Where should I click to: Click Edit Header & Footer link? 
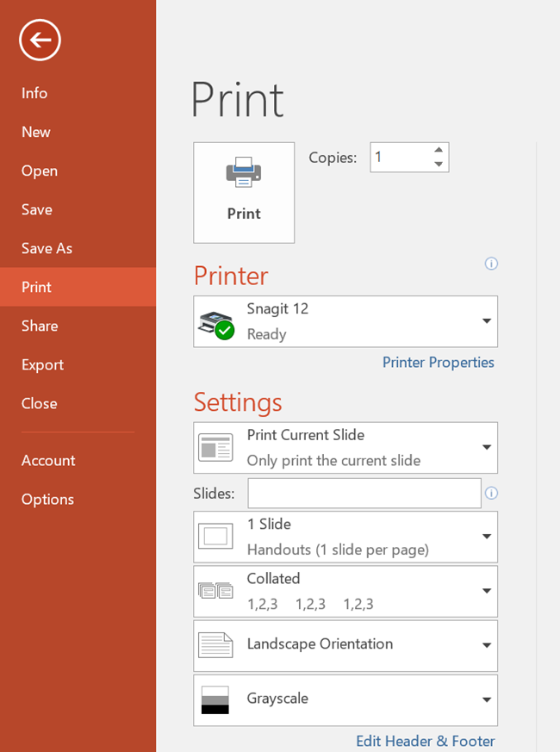click(425, 741)
